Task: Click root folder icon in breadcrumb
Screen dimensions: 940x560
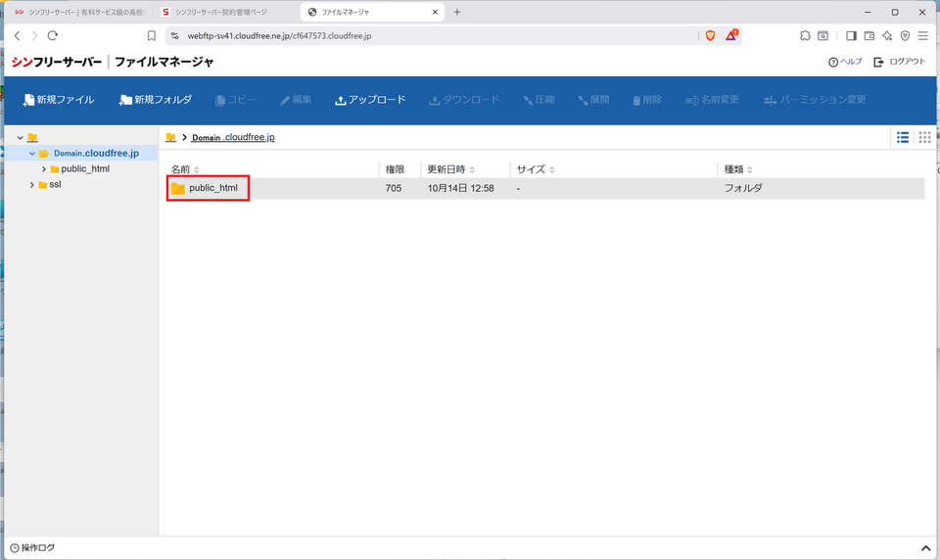Action: (170, 137)
